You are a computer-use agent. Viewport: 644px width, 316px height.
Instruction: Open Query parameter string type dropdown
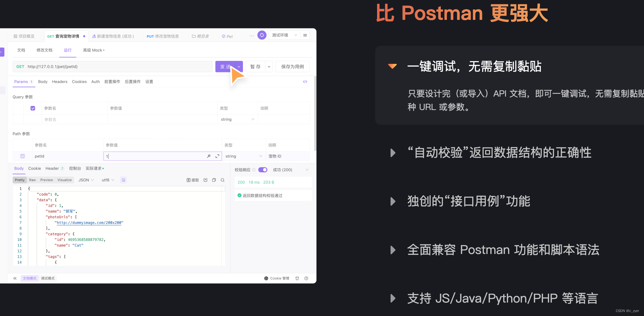pos(238,119)
